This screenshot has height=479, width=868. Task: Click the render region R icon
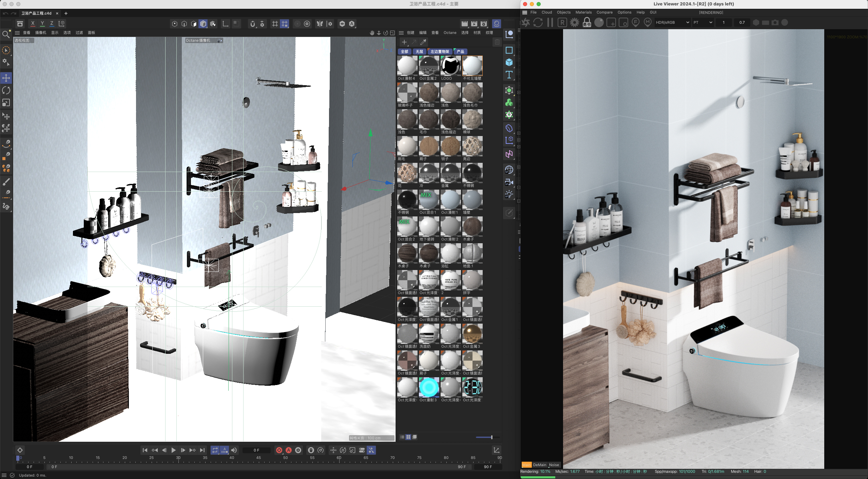(x=562, y=22)
